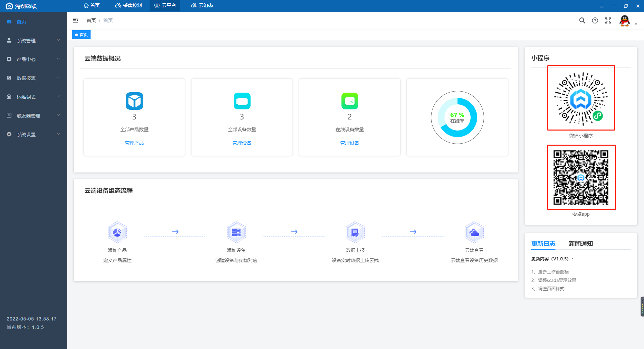Click the 管理产品 link
This screenshot has width=644, height=349.
tap(135, 143)
